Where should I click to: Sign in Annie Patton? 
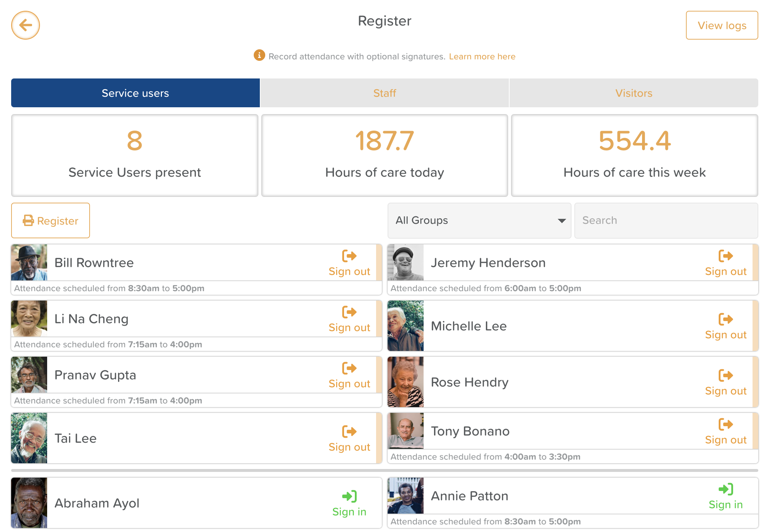pos(726,496)
